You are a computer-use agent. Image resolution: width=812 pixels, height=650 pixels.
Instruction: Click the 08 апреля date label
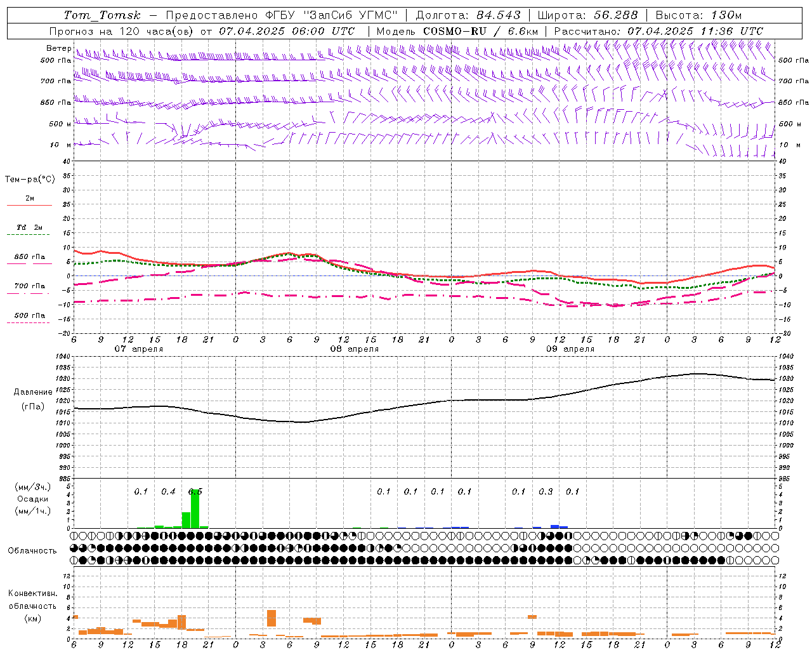coord(354,348)
